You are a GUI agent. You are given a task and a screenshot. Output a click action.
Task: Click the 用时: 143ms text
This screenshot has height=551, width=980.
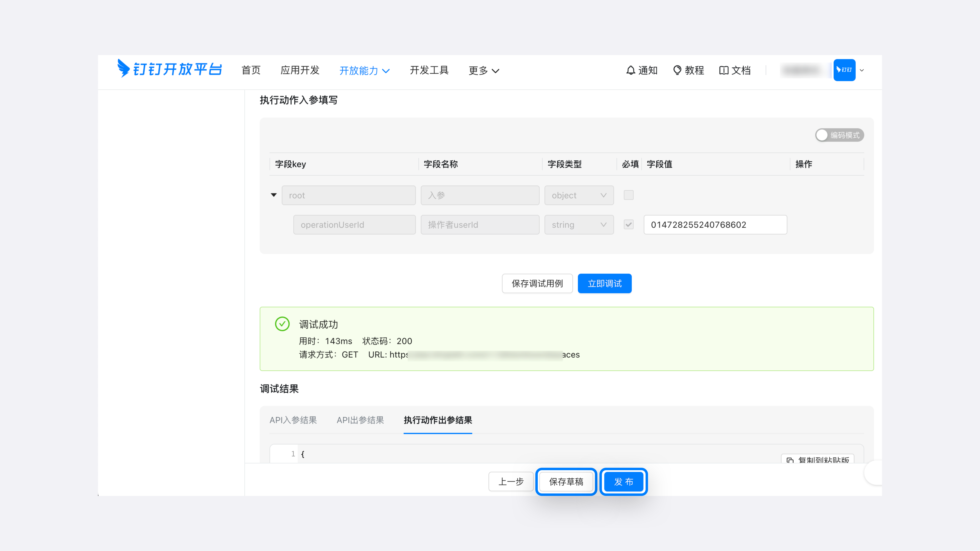[325, 341]
